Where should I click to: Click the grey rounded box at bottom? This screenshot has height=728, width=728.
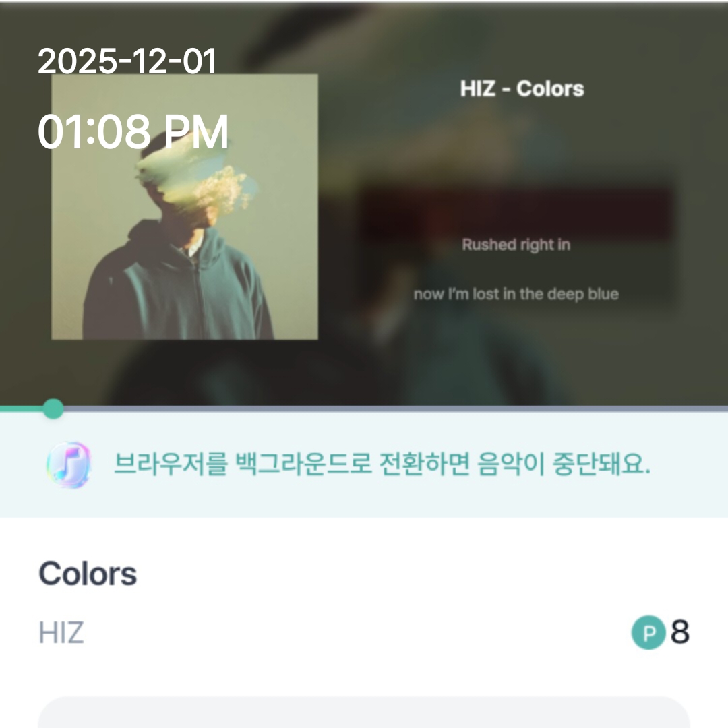[x=364, y=712]
